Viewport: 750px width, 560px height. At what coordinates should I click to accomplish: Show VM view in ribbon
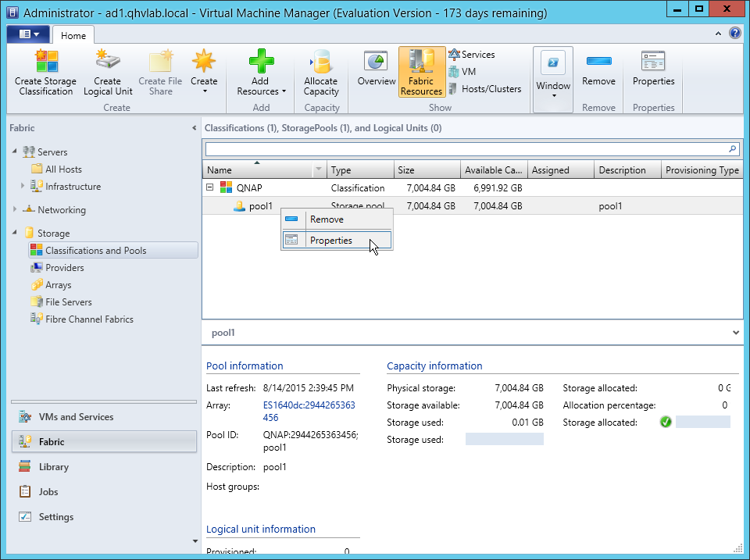462,72
